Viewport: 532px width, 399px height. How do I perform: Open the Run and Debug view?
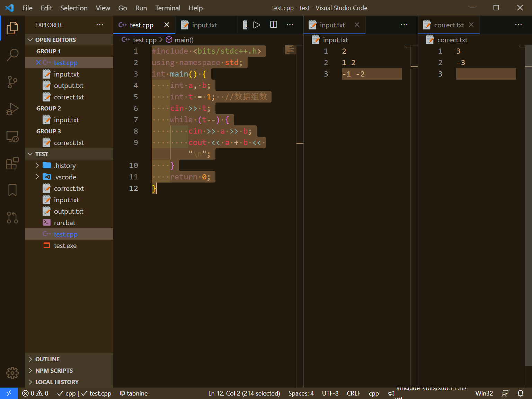tap(12, 109)
